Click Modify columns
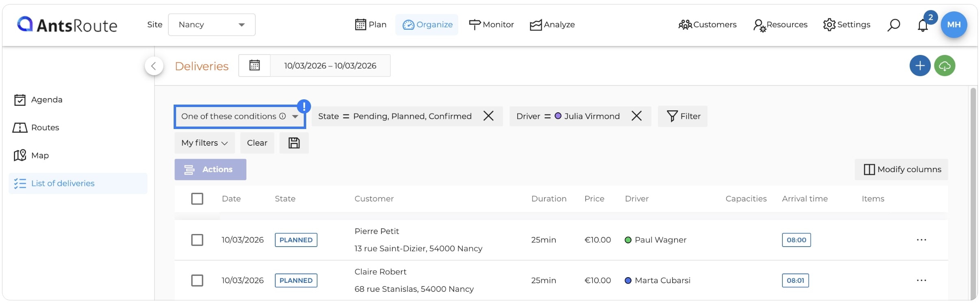The image size is (980, 304). pyautogui.click(x=901, y=170)
